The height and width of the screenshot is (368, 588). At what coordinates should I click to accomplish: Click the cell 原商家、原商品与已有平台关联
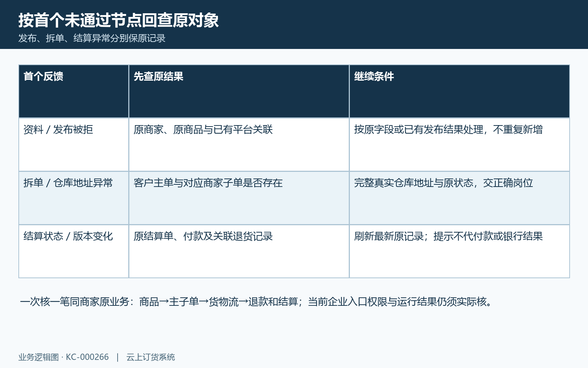point(239,145)
